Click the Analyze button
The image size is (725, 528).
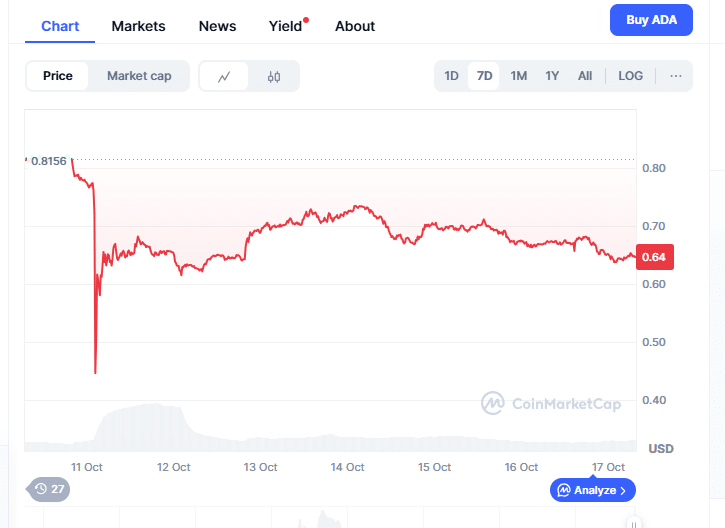click(x=592, y=490)
